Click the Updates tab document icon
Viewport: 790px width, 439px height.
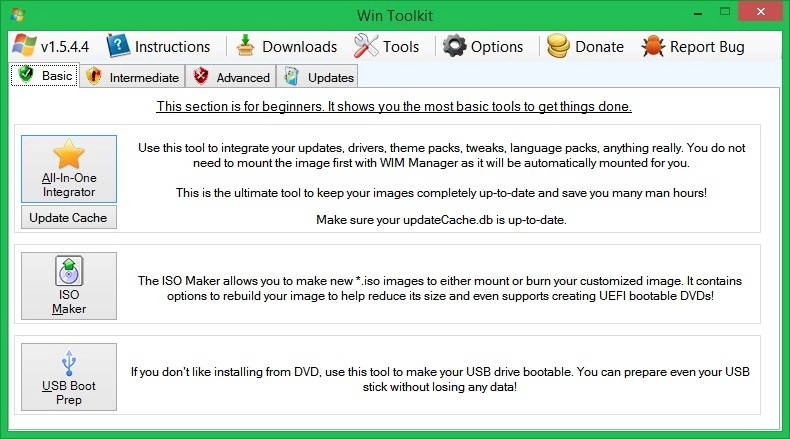click(x=291, y=76)
